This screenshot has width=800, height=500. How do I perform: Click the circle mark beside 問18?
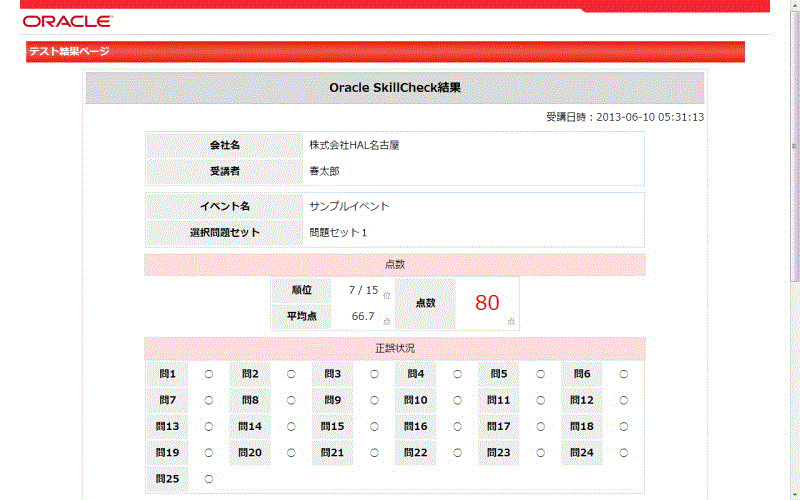tap(624, 427)
